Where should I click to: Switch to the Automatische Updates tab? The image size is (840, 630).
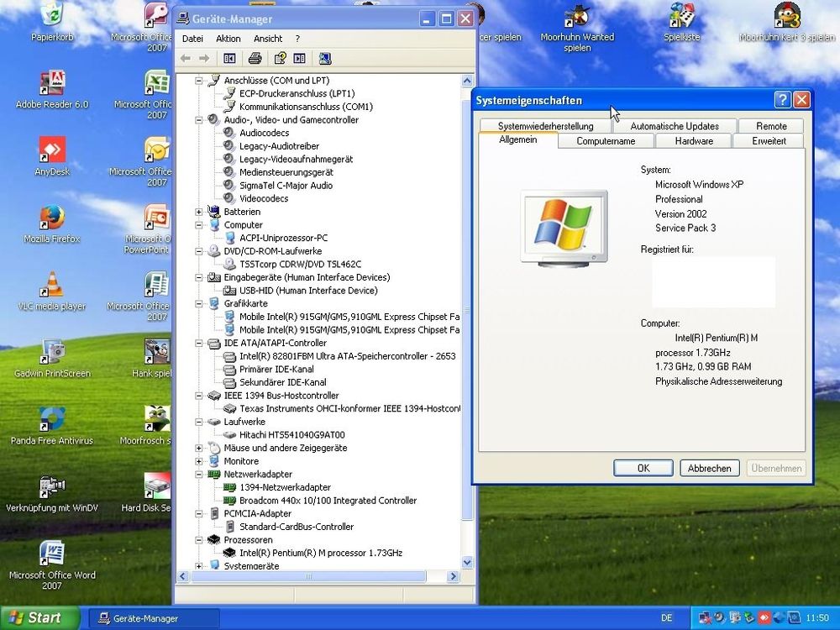675,126
